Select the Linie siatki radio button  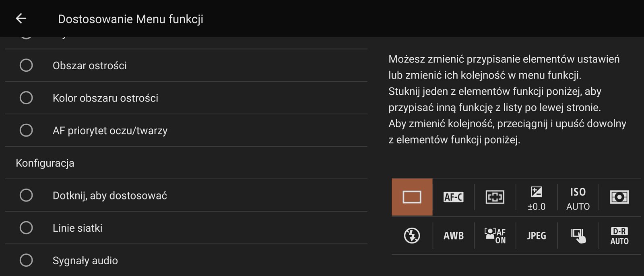click(x=26, y=228)
